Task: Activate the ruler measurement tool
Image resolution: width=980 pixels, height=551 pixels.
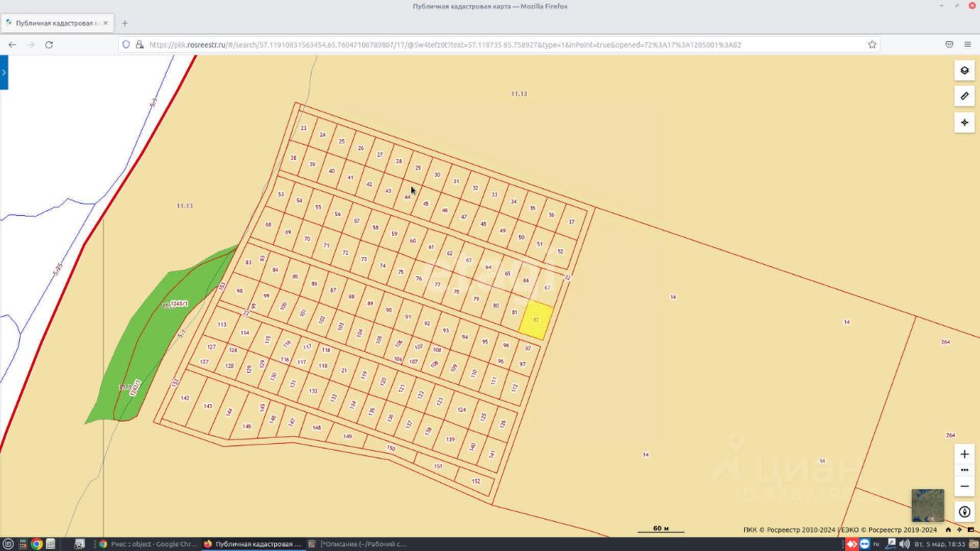Action: (x=964, y=96)
